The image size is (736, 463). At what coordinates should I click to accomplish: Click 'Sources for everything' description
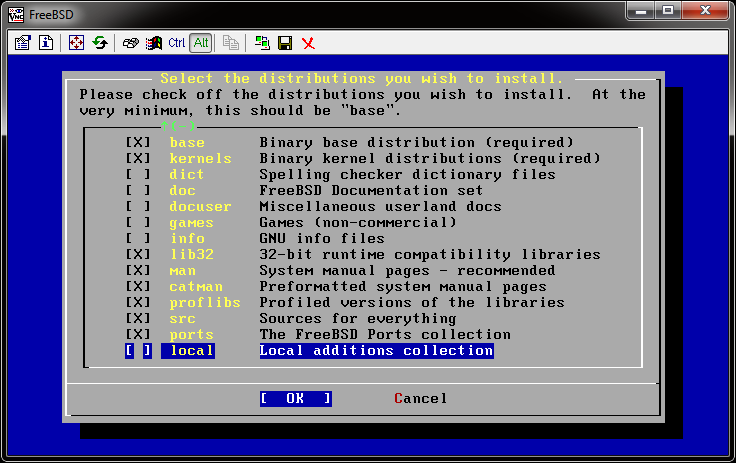pos(358,318)
